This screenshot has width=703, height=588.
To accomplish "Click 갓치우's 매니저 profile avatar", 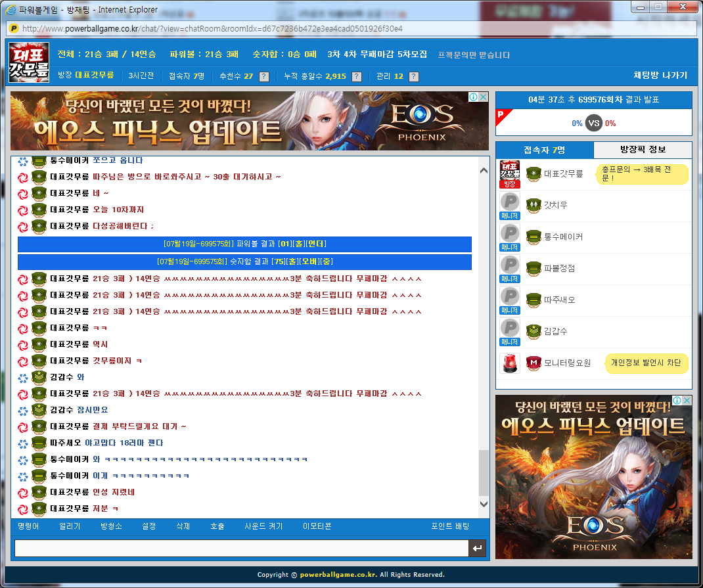I will [x=510, y=206].
